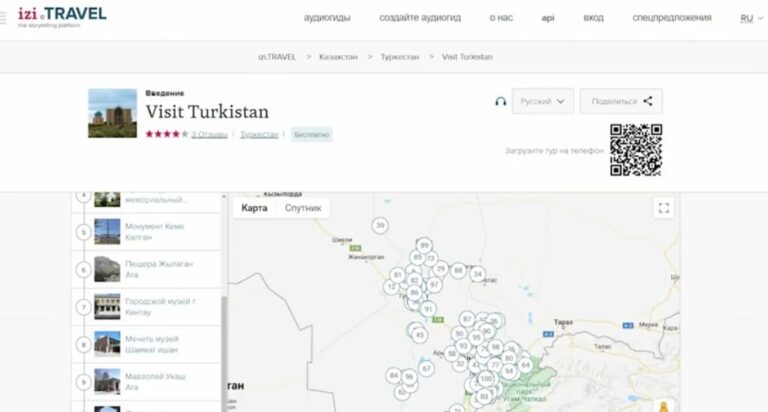Click the izi.TRAVEL logo
Viewport: 768px width, 412px height.
[62, 17]
